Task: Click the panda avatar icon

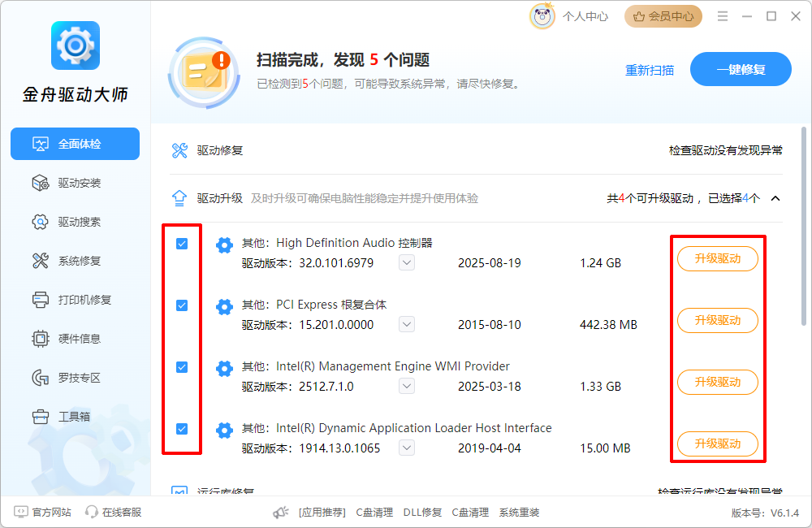Action: pyautogui.click(x=542, y=16)
